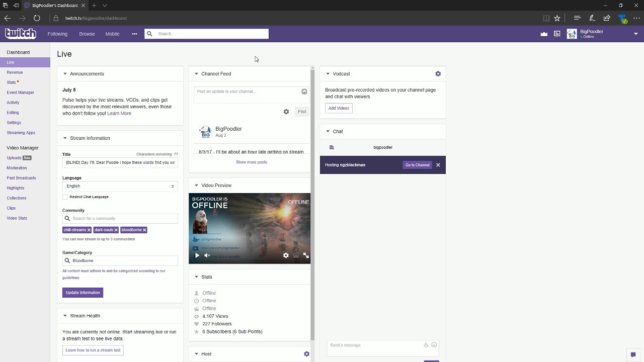Open browser reading view icon

[x=546, y=18]
